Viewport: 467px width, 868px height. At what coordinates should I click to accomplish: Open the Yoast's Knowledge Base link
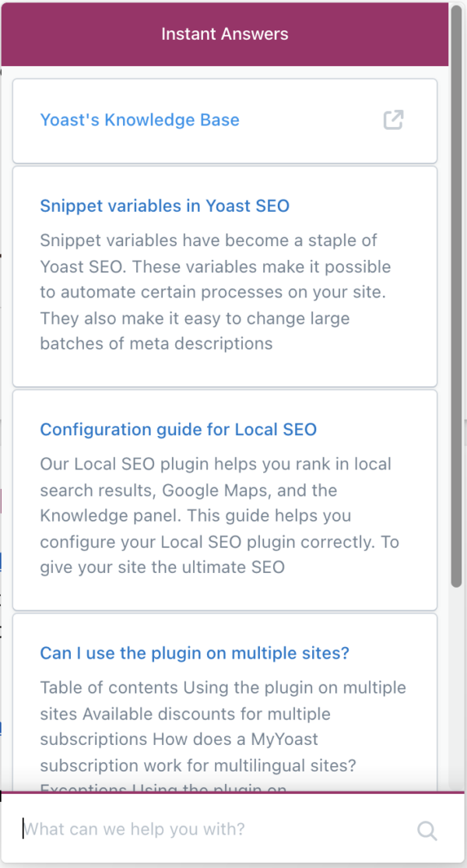pyautogui.click(x=139, y=120)
